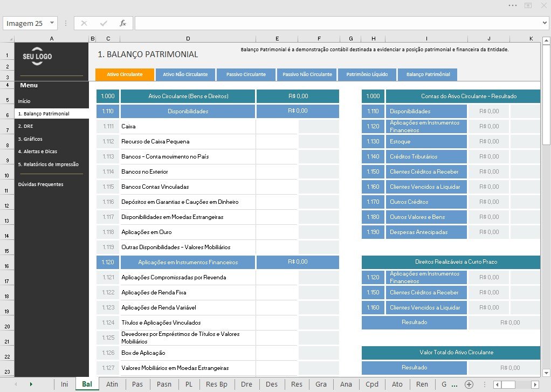551x392 pixels.
Task: Go to Passivo Não Circulante tab
Action: 307,74
